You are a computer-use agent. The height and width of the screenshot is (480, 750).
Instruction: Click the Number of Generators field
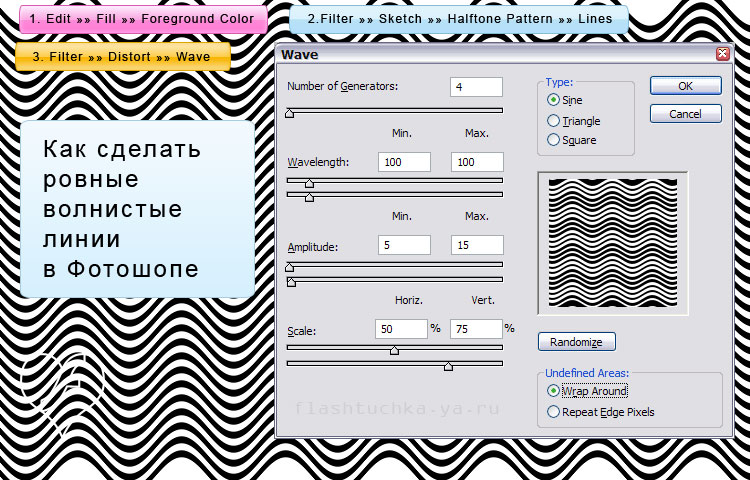[476, 87]
